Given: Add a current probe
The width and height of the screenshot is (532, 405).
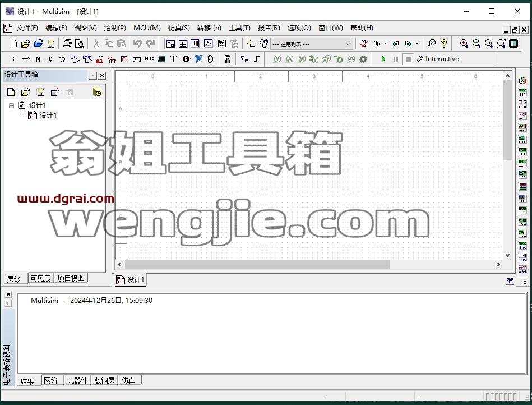Looking at the screenshot, I should tap(289, 59).
